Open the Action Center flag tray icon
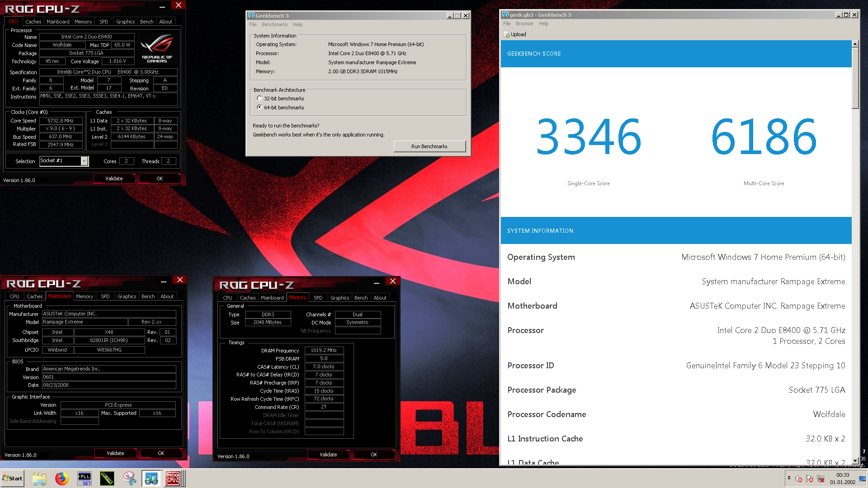The image size is (868, 488). click(810, 479)
